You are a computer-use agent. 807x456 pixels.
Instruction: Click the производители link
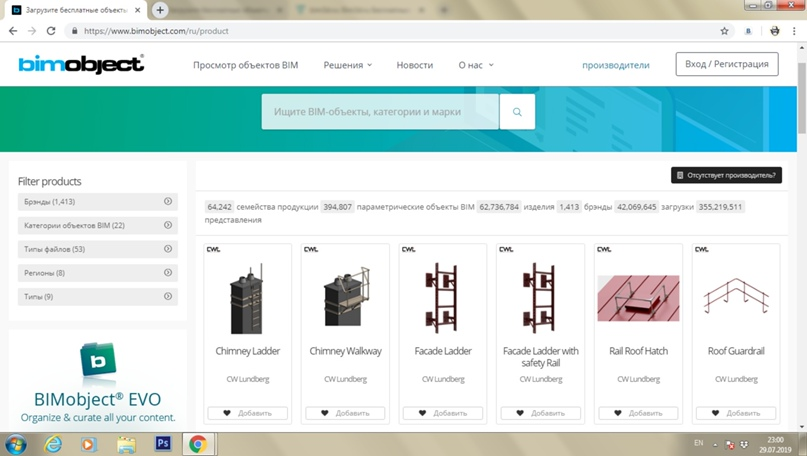(616, 65)
